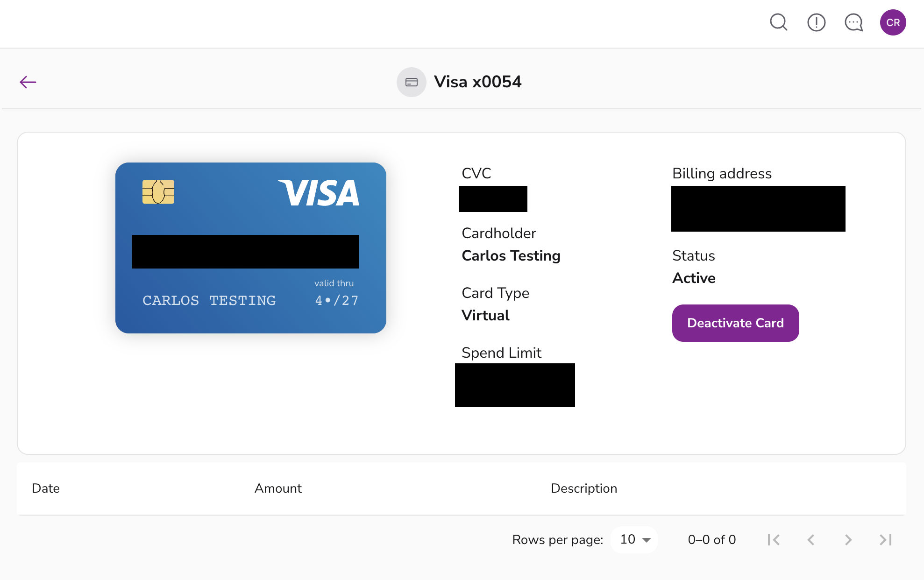This screenshot has width=924, height=580.
Task: Open the rows per page dropdown
Action: [x=635, y=540]
